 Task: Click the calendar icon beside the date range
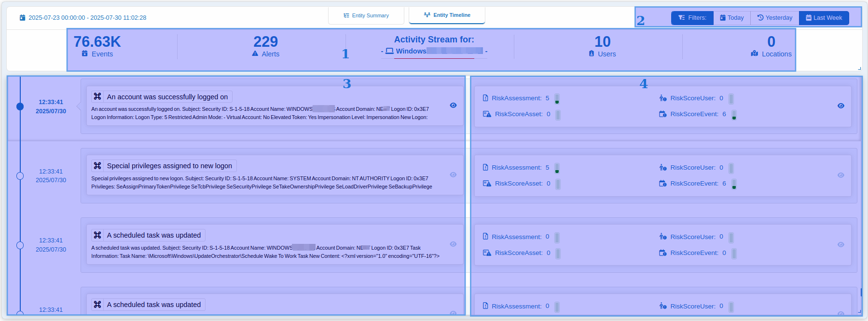click(x=22, y=18)
